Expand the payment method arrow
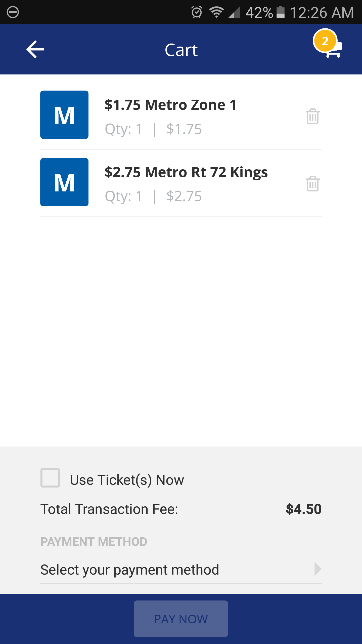 (x=318, y=569)
